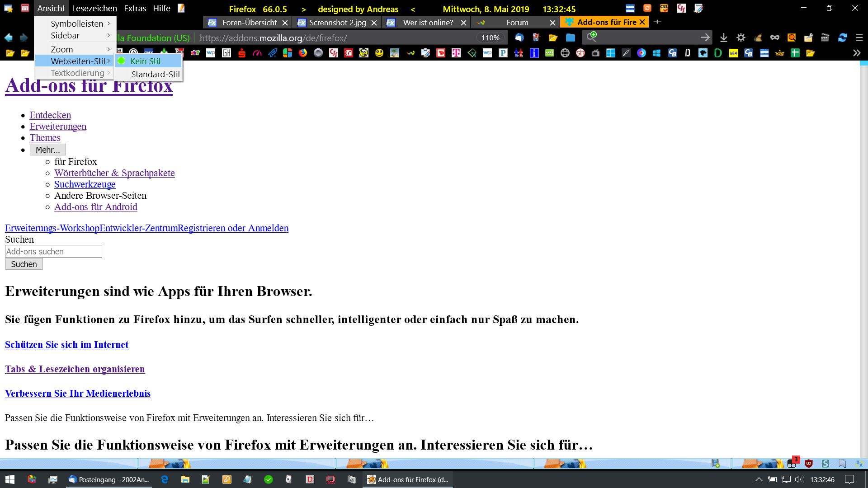Click the private browsing mask icon
This screenshot has height=488, width=868.
[x=774, y=38]
